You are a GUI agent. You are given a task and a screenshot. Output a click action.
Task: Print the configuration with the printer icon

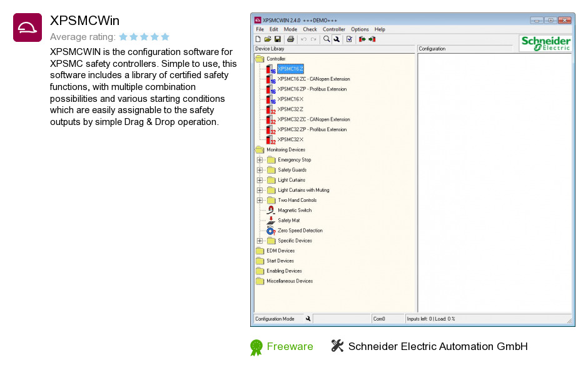[x=290, y=39]
